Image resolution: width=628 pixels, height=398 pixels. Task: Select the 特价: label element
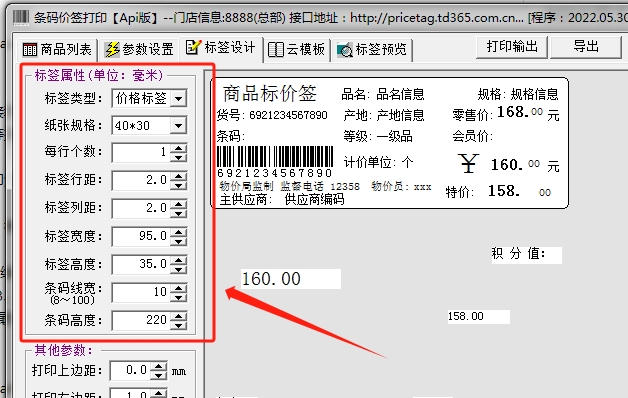point(460,192)
